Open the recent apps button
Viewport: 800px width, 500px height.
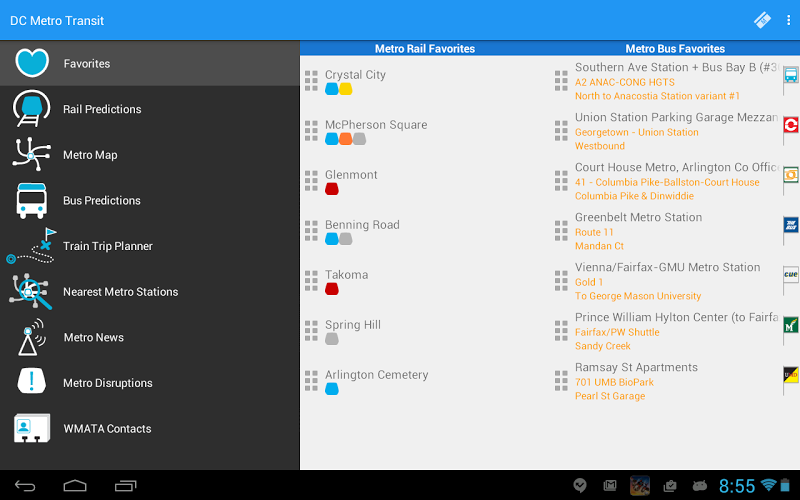(126, 486)
